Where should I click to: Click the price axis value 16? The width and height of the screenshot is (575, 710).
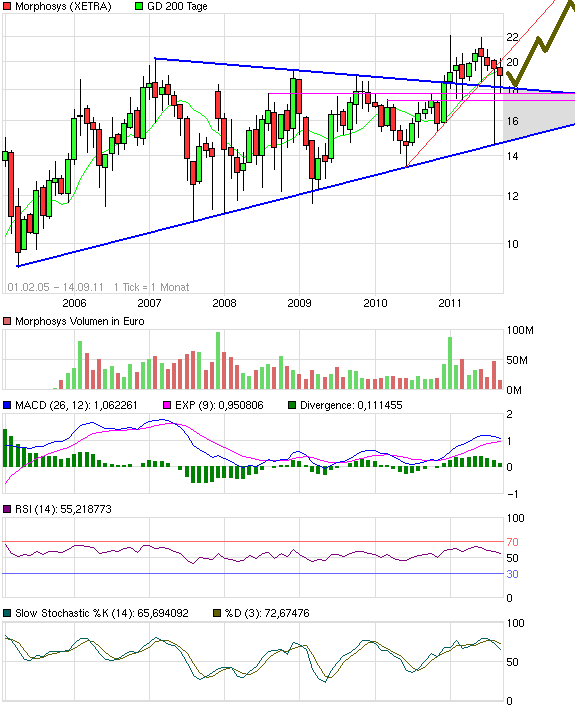[512, 121]
